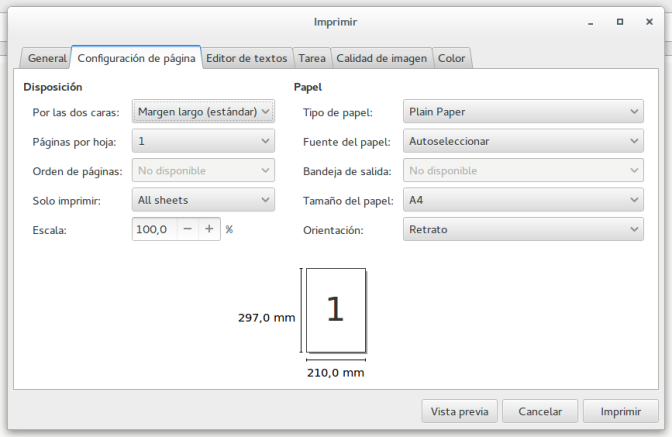Maximize the Imprimir dialog window

pyautogui.click(x=620, y=21)
